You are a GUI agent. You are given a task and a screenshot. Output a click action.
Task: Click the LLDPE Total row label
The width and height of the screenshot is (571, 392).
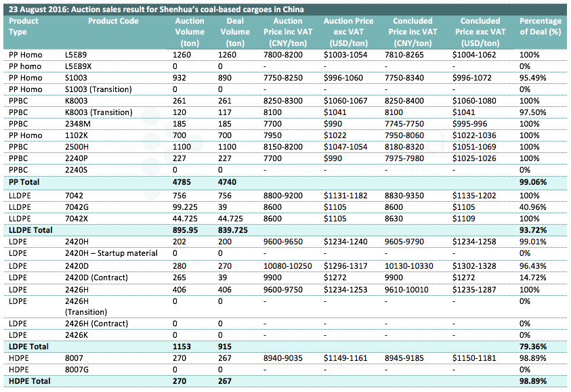[30, 230]
